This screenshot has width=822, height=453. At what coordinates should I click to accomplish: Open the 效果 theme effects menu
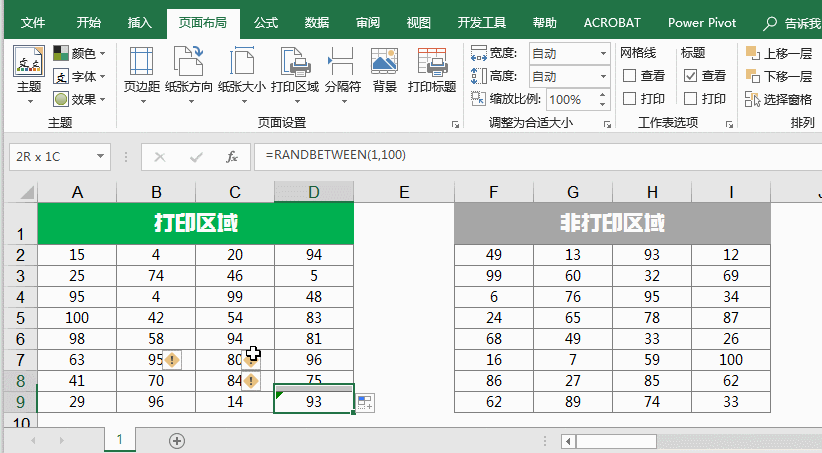click(x=79, y=99)
